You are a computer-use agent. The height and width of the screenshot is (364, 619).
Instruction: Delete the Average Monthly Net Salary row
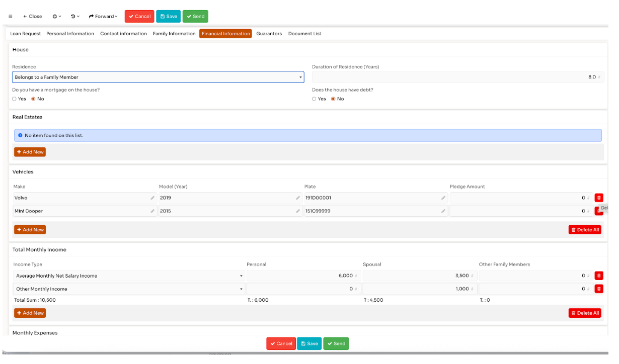pyautogui.click(x=598, y=276)
